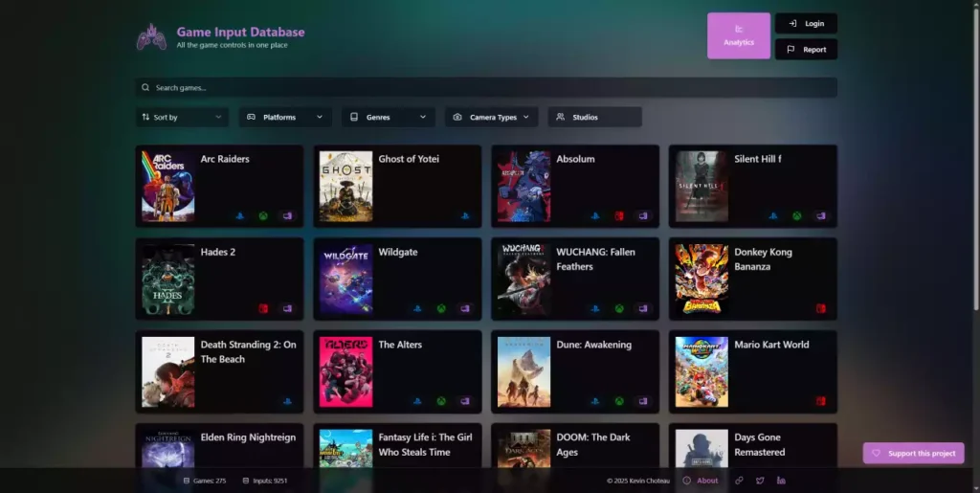Screen dimensions: 980x493
Task: Open WUCHANG: Fallen Feathers title
Action: 595,259
